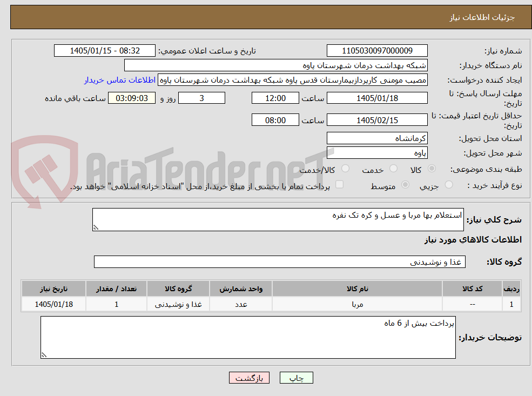Click the city field پاوه
The width and height of the screenshot is (532, 396).
[377, 153]
